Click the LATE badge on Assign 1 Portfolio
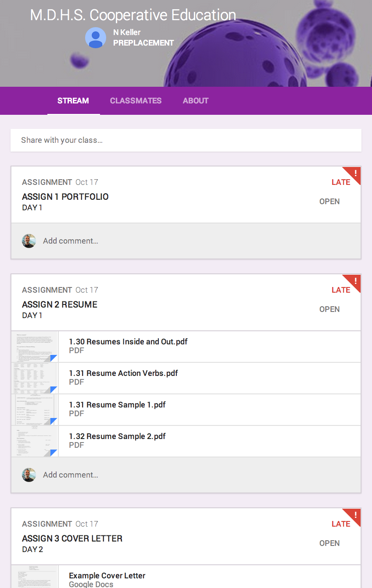The width and height of the screenshot is (372, 588). (340, 182)
